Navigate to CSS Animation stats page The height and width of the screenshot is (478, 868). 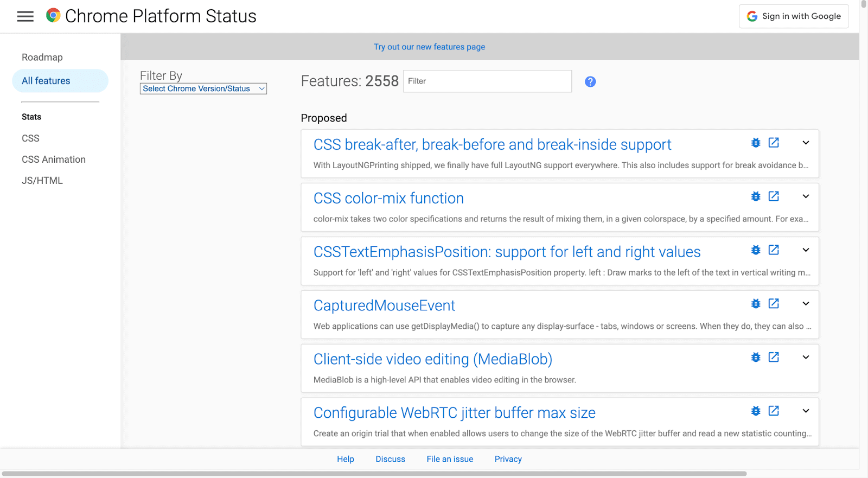coord(53,159)
